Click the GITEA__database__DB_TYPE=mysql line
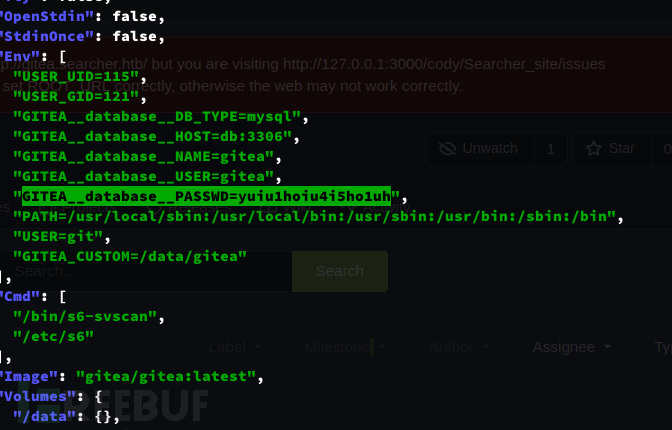The height and width of the screenshot is (430, 672). pos(157,117)
